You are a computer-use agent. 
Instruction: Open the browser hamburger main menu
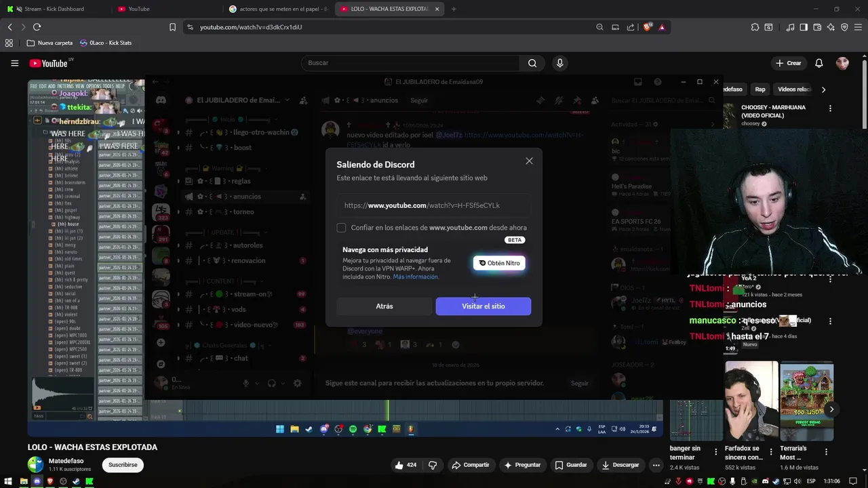858,27
